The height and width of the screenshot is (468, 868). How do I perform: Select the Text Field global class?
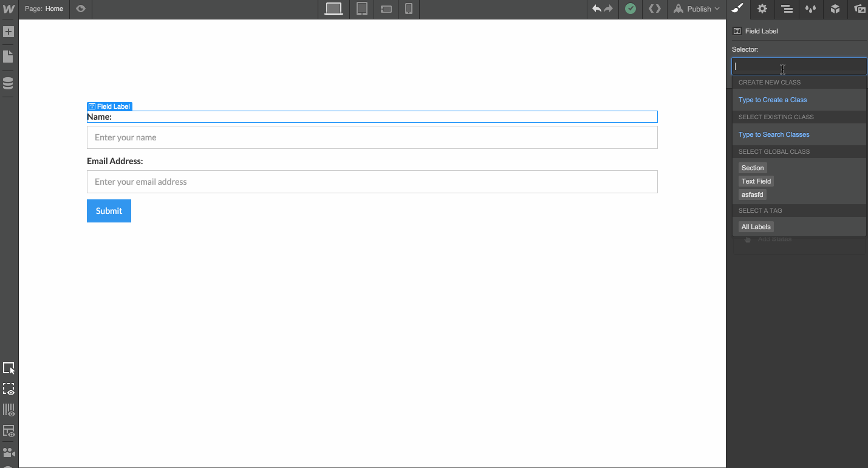click(756, 181)
